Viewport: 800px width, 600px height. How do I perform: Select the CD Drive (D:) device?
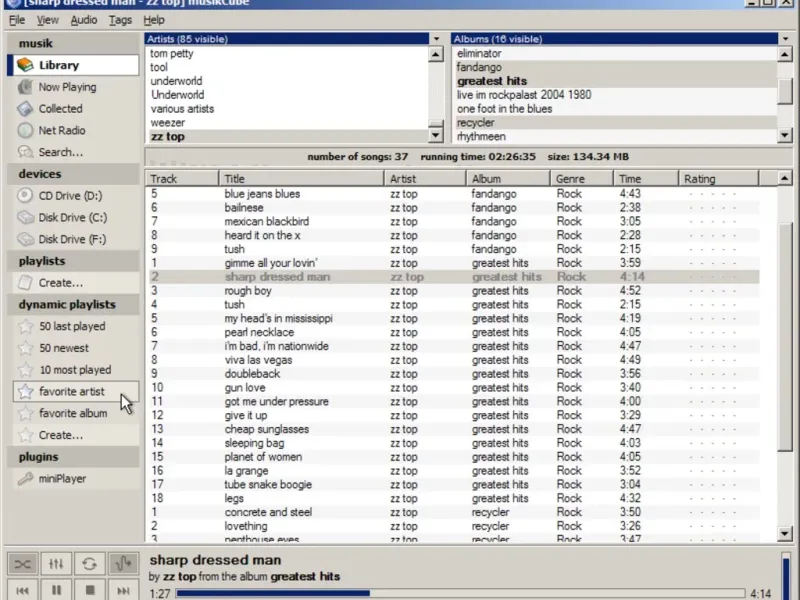(x=70, y=196)
